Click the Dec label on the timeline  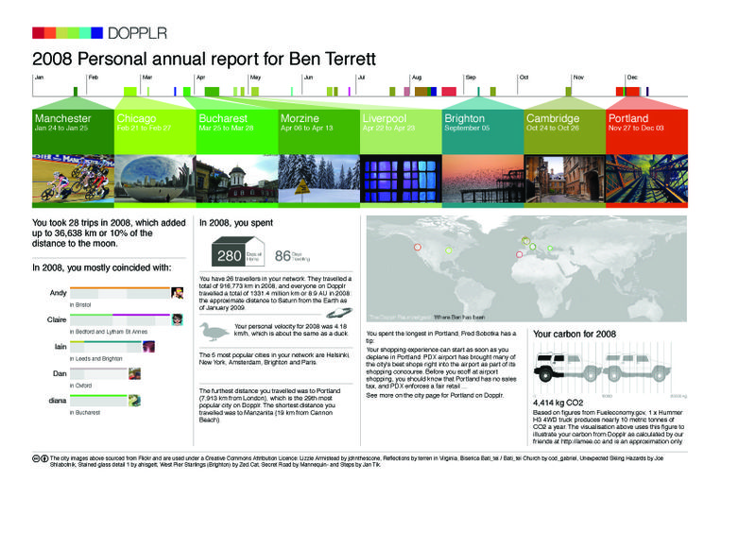tap(632, 77)
